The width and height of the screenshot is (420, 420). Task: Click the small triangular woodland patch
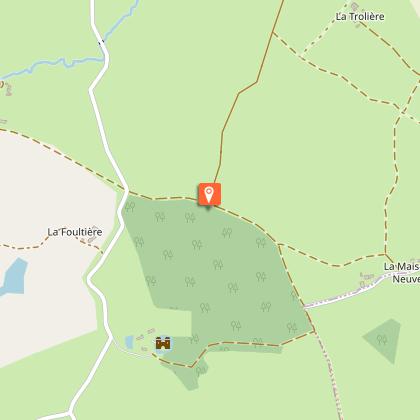pos(383,340)
